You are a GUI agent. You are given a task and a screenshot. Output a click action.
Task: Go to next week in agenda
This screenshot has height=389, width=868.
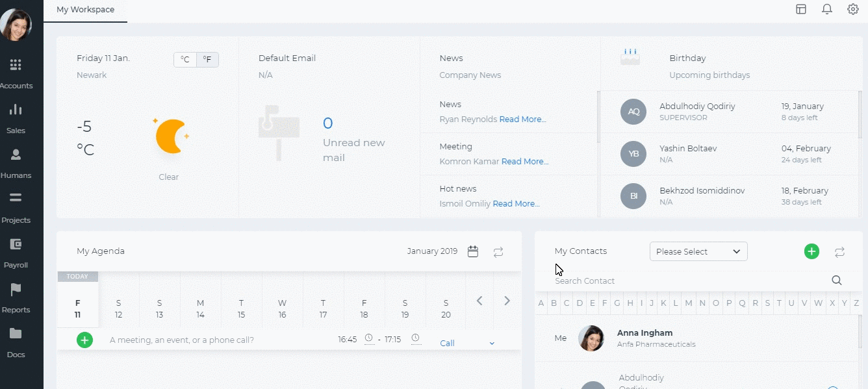coord(507,301)
